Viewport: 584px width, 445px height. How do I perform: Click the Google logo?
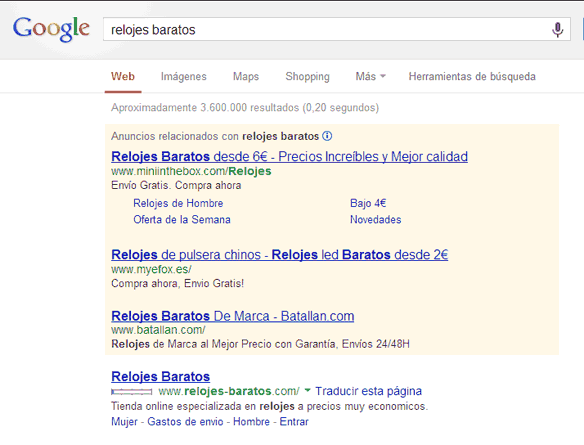51,29
